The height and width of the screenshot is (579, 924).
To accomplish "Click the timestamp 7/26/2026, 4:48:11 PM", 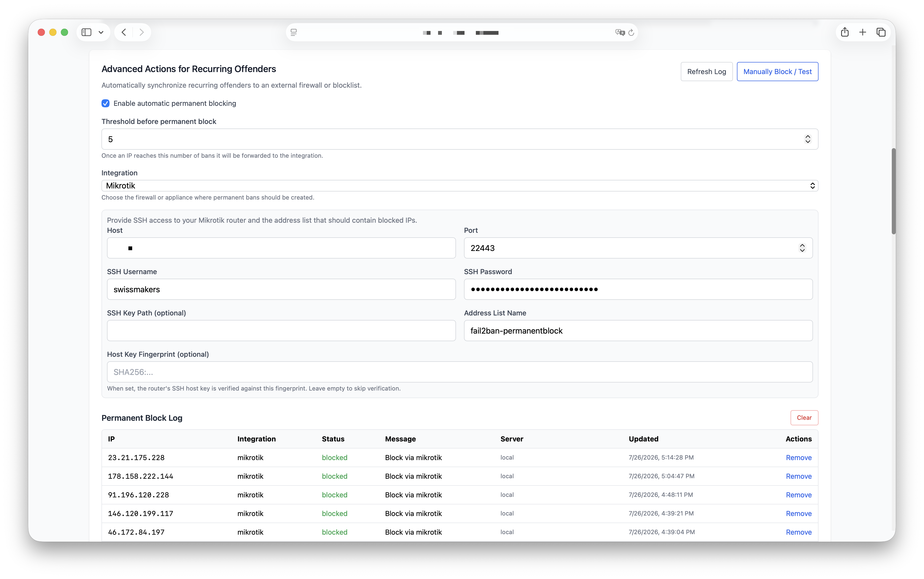I will 661,495.
